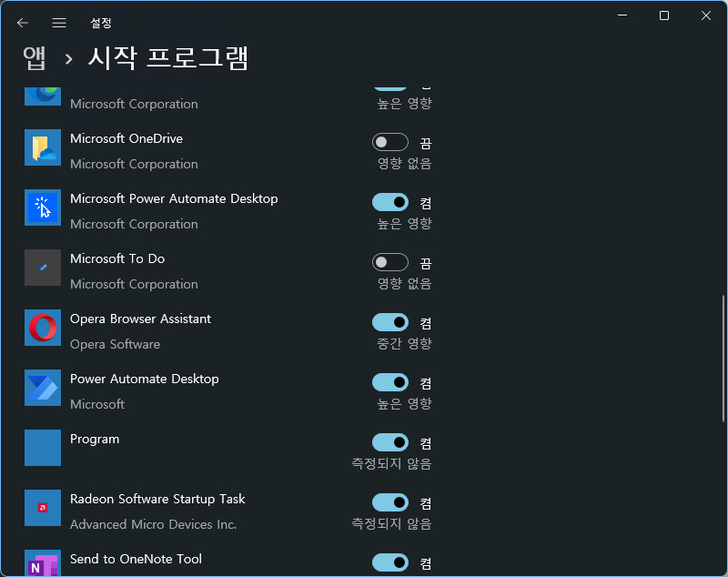Viewport: 728px width, 577px height.
Task: Click the Microsoft OneDrive app icon
Action: (43, 147)
